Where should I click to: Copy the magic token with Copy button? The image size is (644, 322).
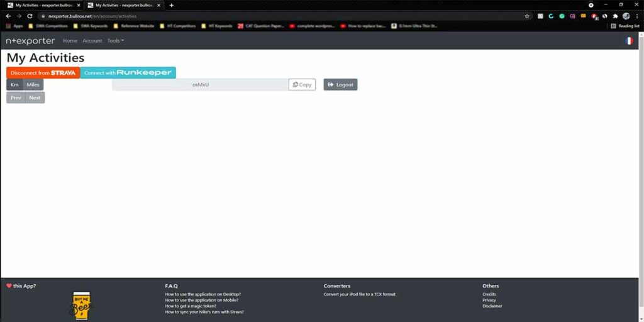click(303, 85)
